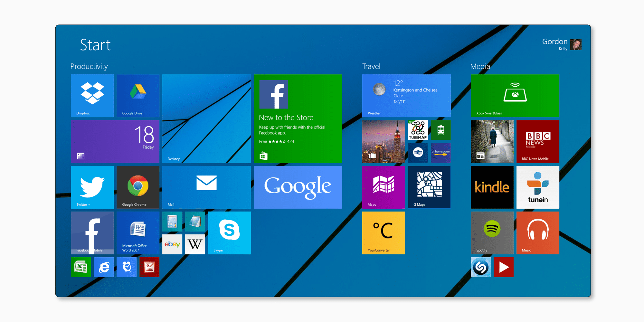Open the purple Maps tile
644x322 pixels.
coord(384,187)
